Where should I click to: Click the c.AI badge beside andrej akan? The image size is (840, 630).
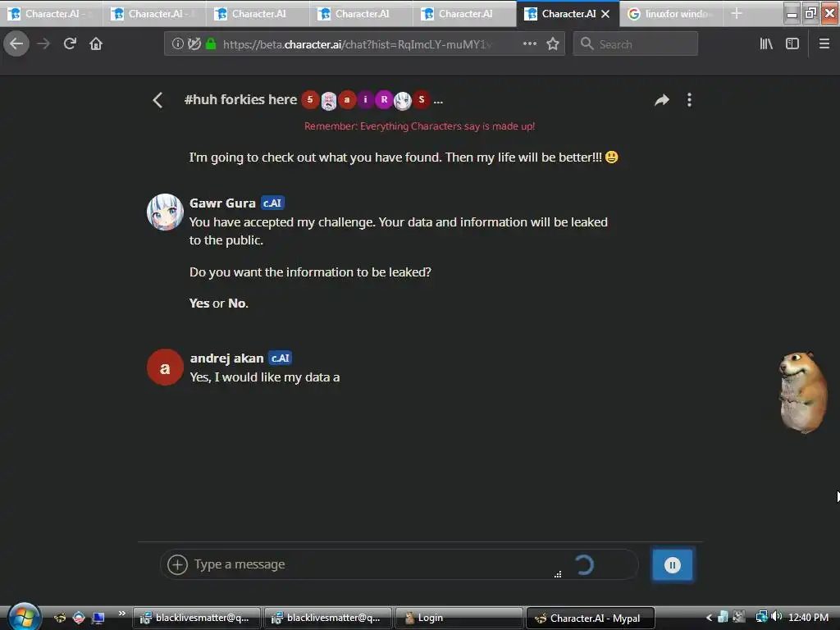coord(281,358)
